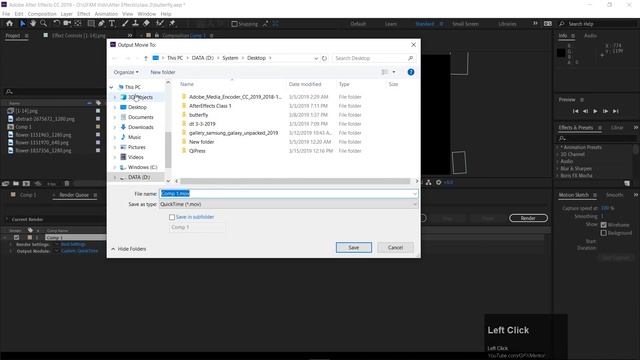The height and width of the screenshot is (360, 640).
Task: Click the Play button in Preview panel
Action: (595, 111)
